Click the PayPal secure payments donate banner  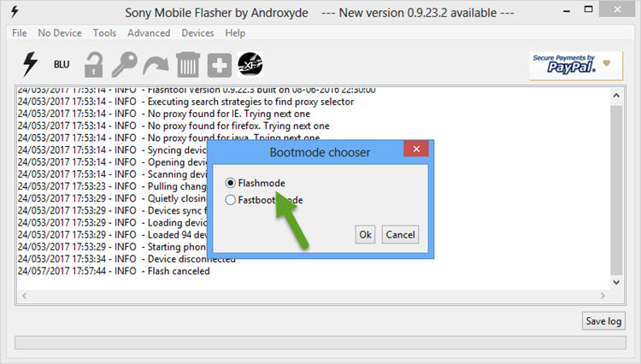pyautogui.click(x=576, y=65)
